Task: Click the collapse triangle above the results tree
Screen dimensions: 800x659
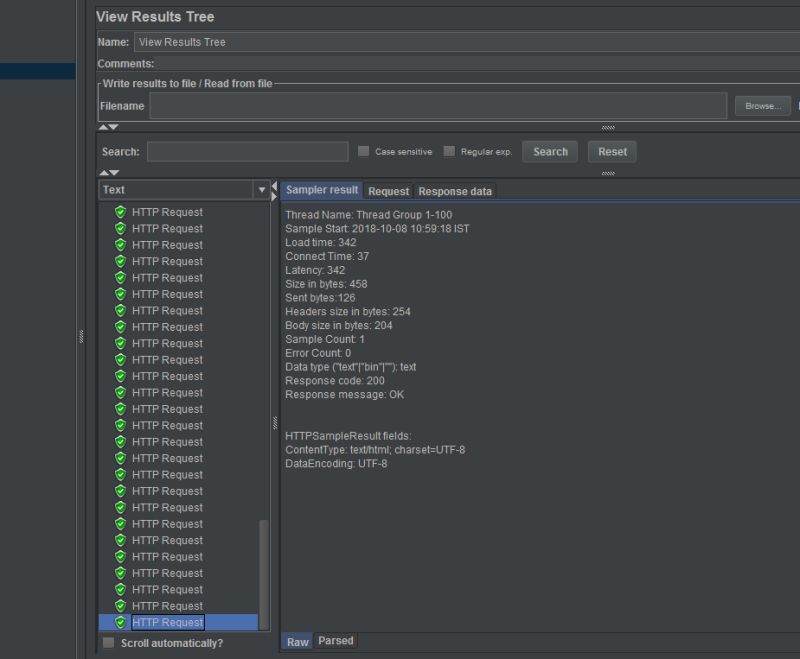Action: coord(104,174)
